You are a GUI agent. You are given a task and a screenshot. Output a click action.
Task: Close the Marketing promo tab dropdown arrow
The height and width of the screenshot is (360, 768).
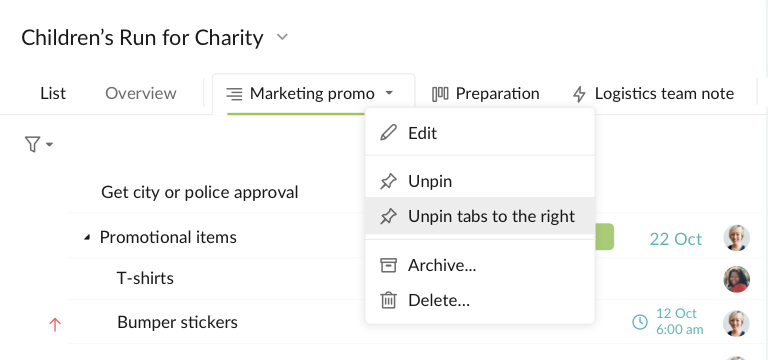389,93
